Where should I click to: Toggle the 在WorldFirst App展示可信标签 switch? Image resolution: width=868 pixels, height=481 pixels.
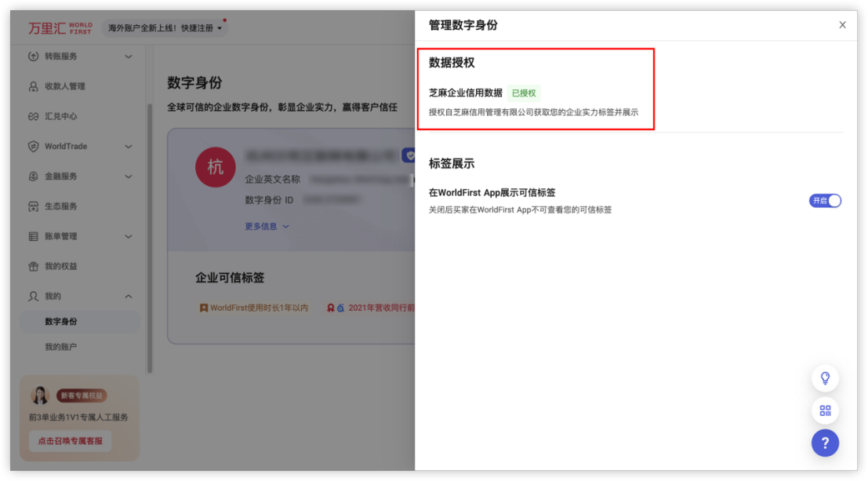(x=825, y=201)
